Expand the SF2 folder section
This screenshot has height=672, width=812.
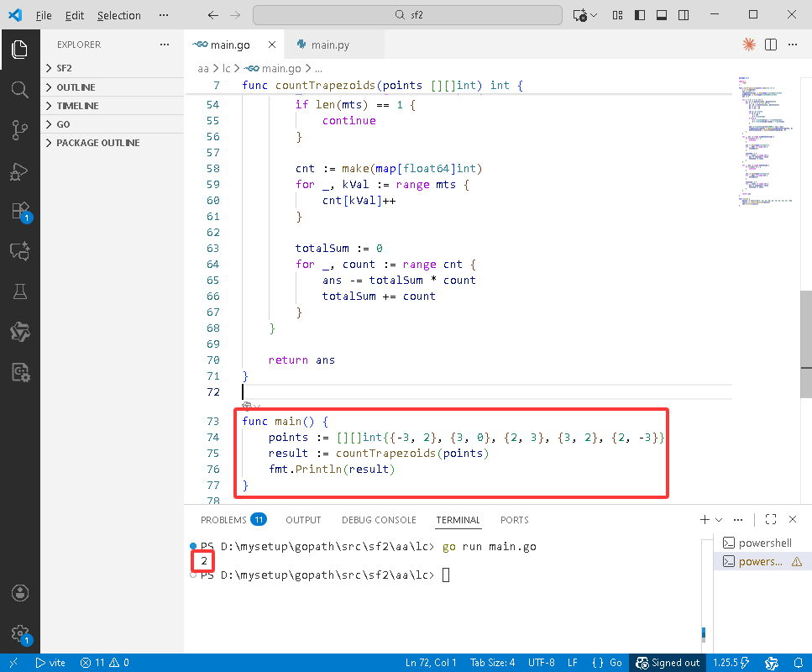click(x=112, y=68)
